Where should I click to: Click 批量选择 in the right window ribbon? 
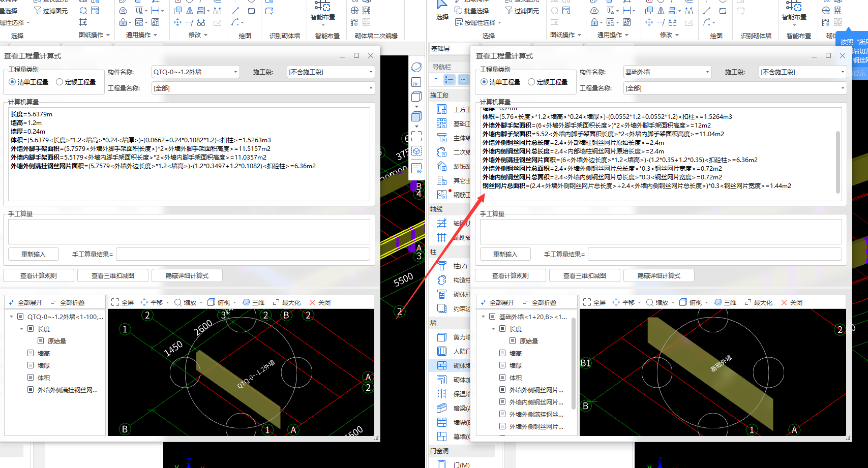coord(471,11)
